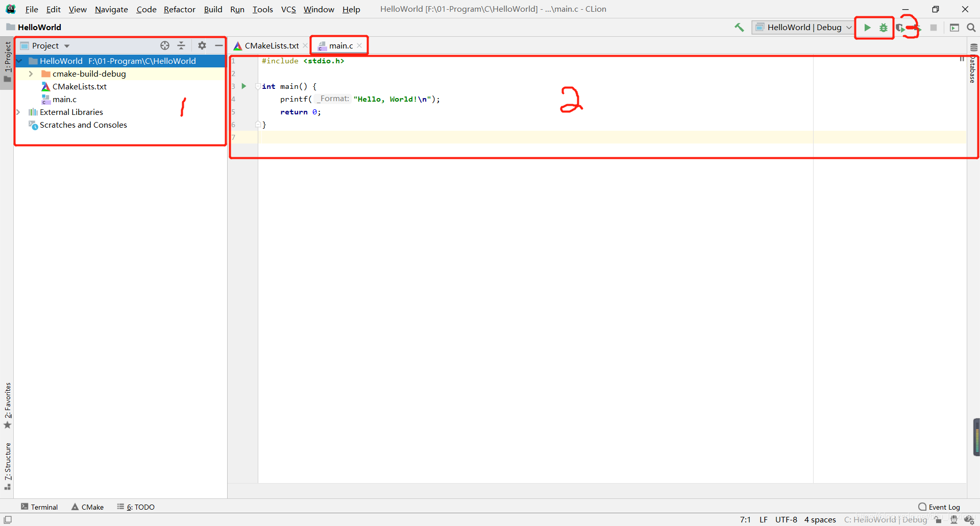Open the Database tool window strip
Image resolution: width=980 pixels, height=526 pixels.
click(973, 64)
